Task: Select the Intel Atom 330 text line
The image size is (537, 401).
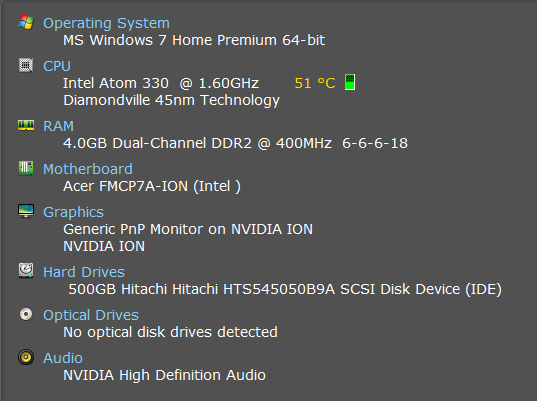Action: 161,83
